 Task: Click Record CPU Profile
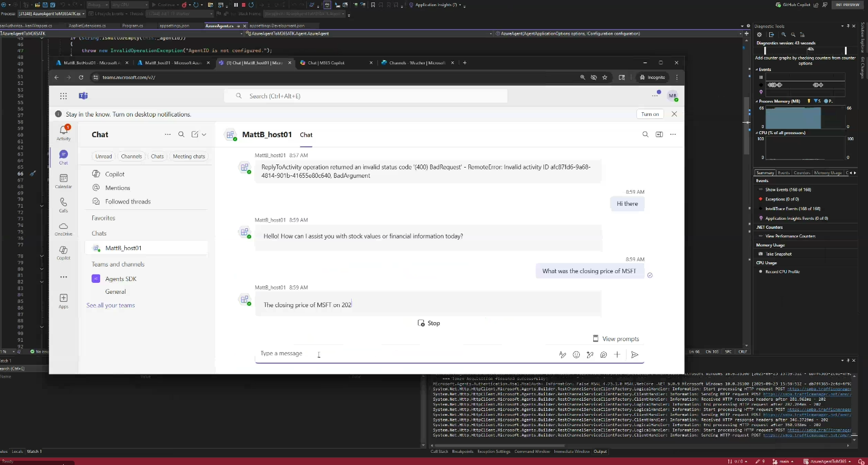782,271
